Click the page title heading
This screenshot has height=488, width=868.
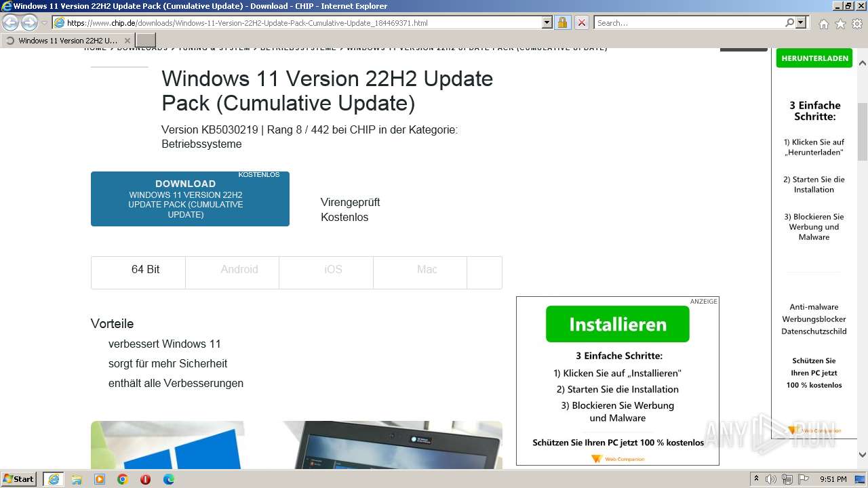327,91
